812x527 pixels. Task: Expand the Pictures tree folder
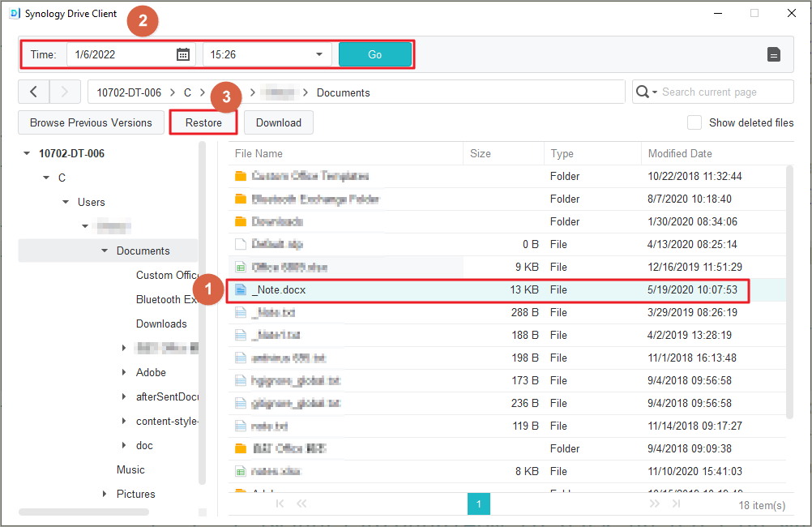[x=105, y=494]
